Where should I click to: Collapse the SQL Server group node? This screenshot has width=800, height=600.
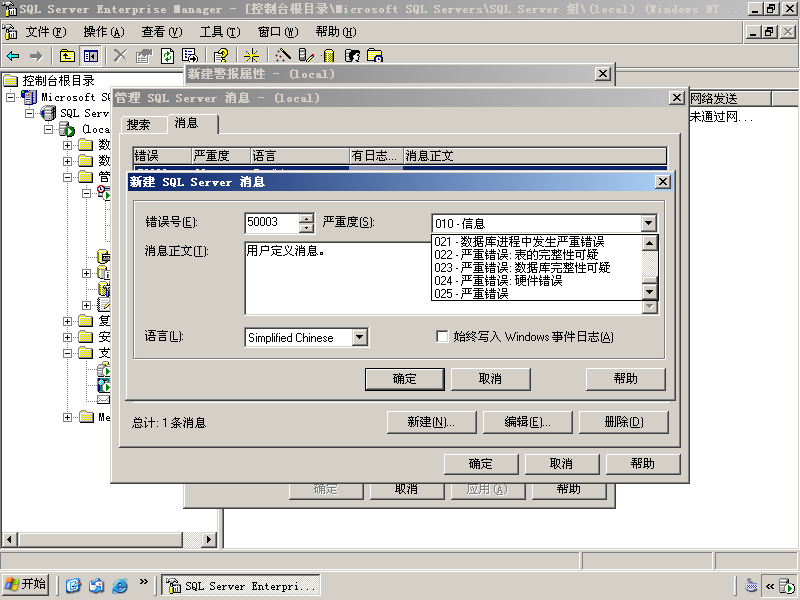(x=30, y=113)
